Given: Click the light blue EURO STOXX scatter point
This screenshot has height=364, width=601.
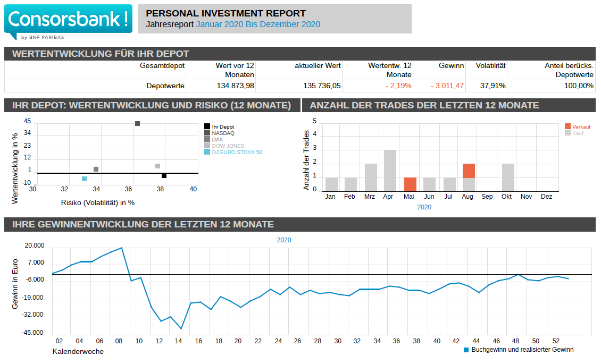Looking at the screenshot, I should [84, 179].
